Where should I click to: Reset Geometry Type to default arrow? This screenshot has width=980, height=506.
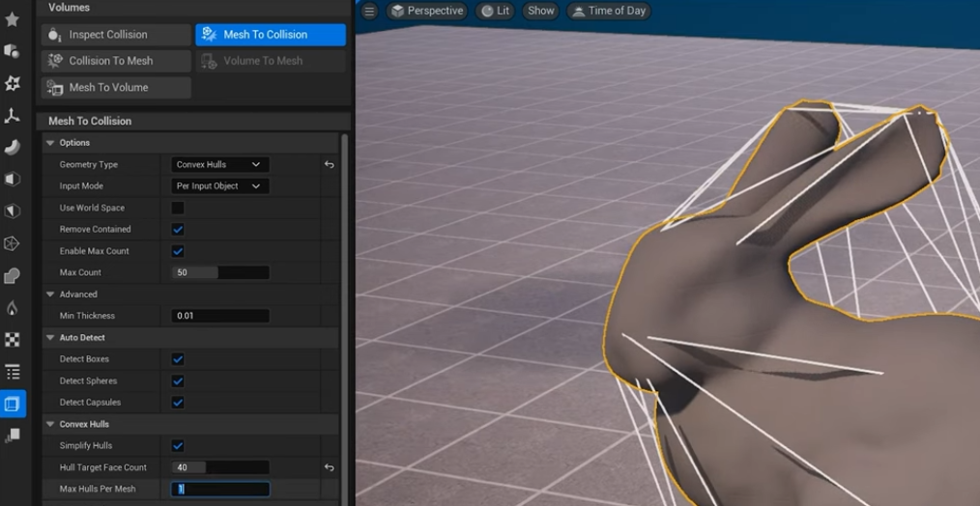click(330, 164)
